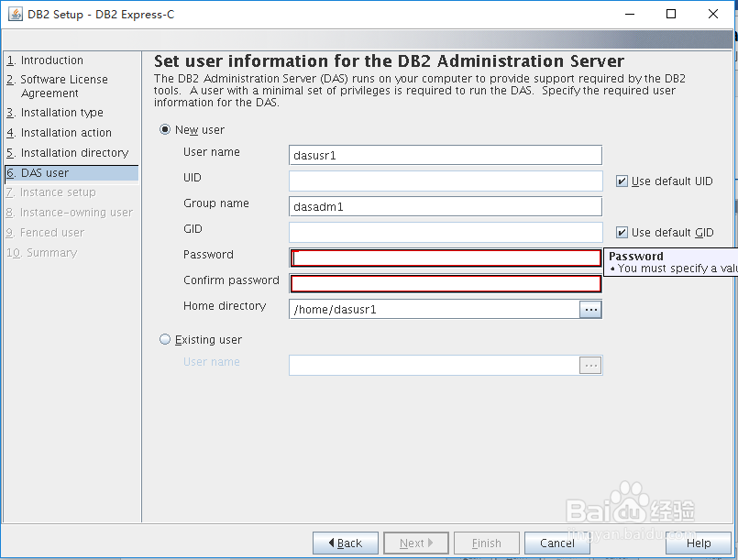Click the Home directory field /home/dasusr1
This screenshot has height=560, width=738.
click(434, 310)
